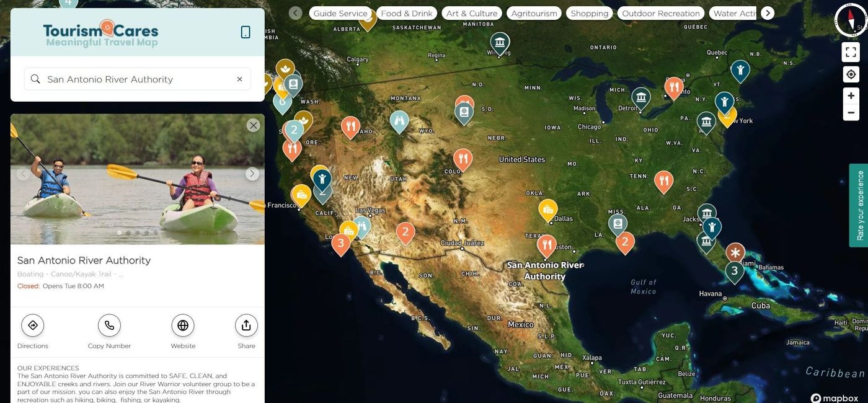Image resolution: width=868 pixels, height=403 pixels.
Task: Show next photo in carousel
Action: 252,174
